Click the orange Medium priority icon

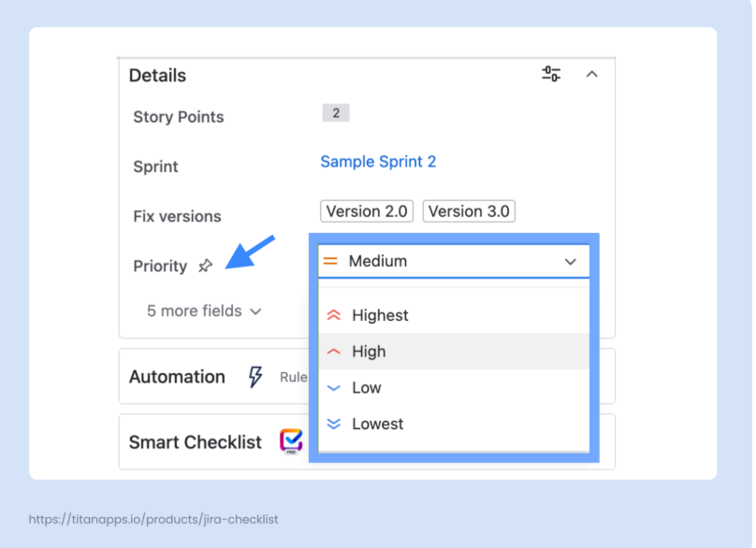tap(330, 262)
